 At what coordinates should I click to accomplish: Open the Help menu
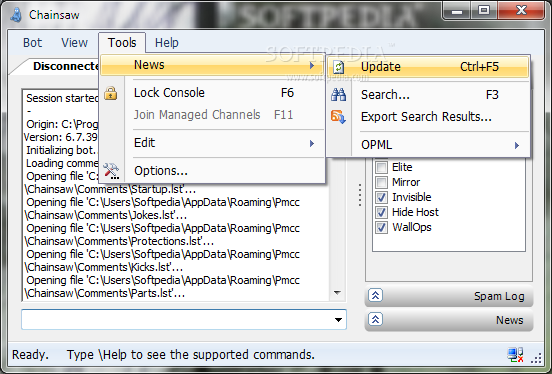[167, 43]
